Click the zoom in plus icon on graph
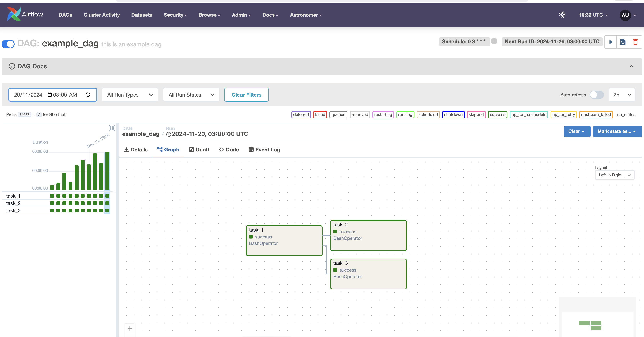This screenshot has height=337, width=644. click(130, 329)
